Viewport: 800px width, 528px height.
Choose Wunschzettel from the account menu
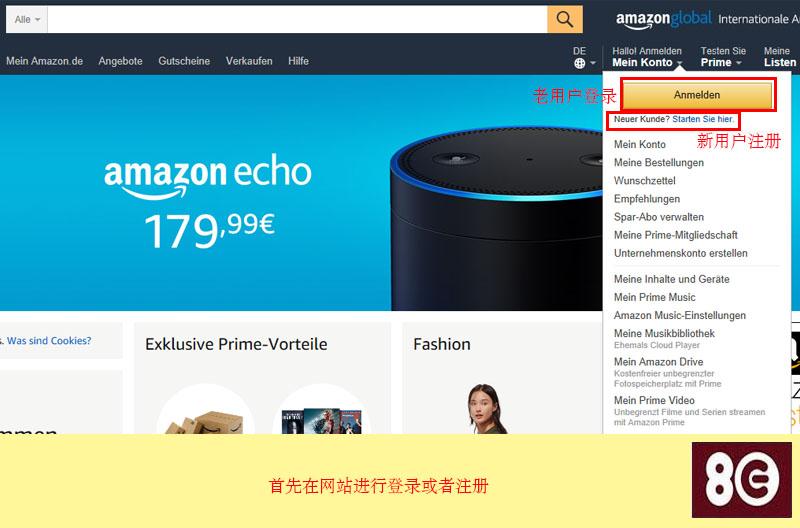tap(644, 181)
